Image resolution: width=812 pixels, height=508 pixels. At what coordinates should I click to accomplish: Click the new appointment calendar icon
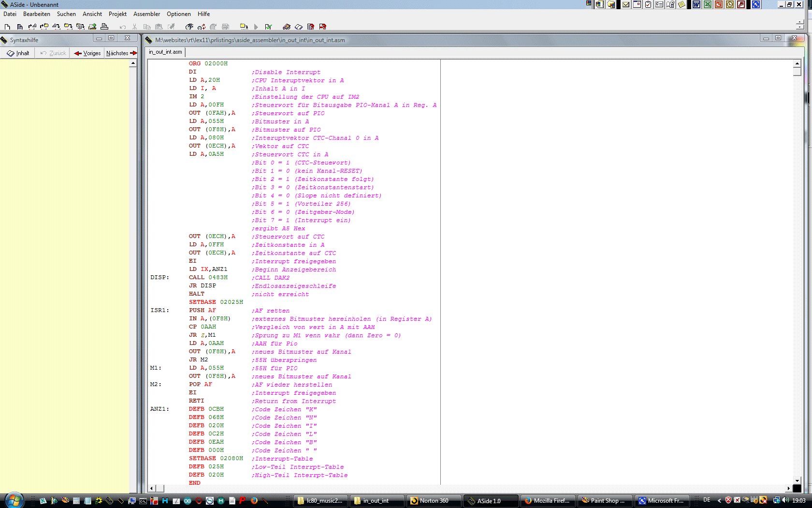(x=637, y=4)
